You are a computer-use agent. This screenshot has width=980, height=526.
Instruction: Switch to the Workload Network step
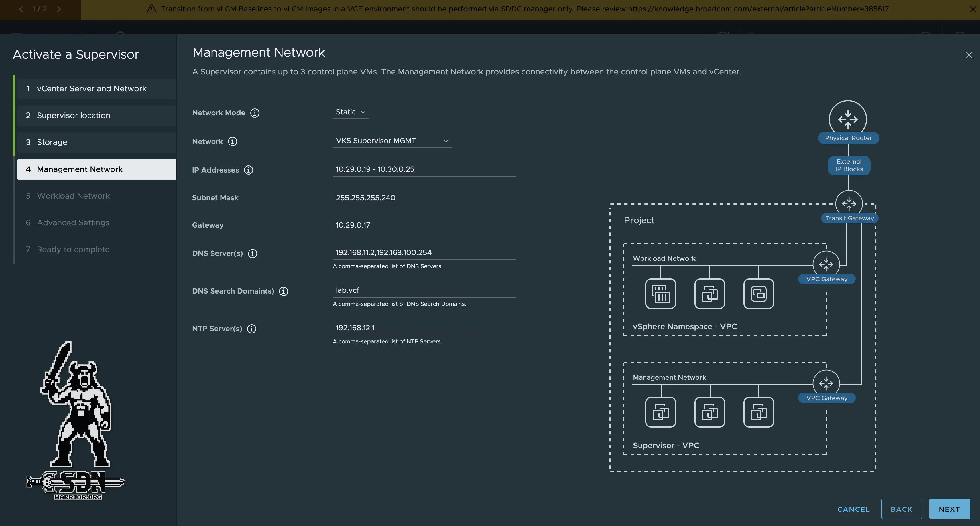click(73, 196)
